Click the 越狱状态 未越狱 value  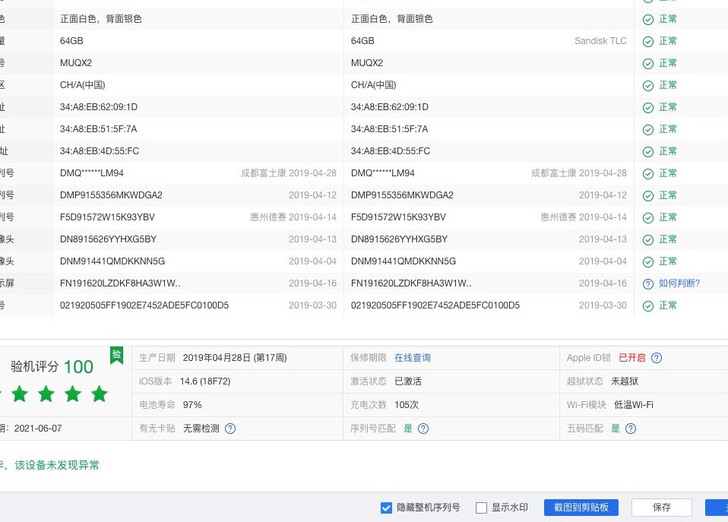[624, 381]
